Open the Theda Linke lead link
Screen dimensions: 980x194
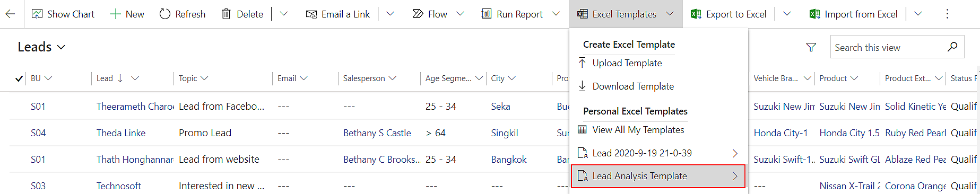121,133
